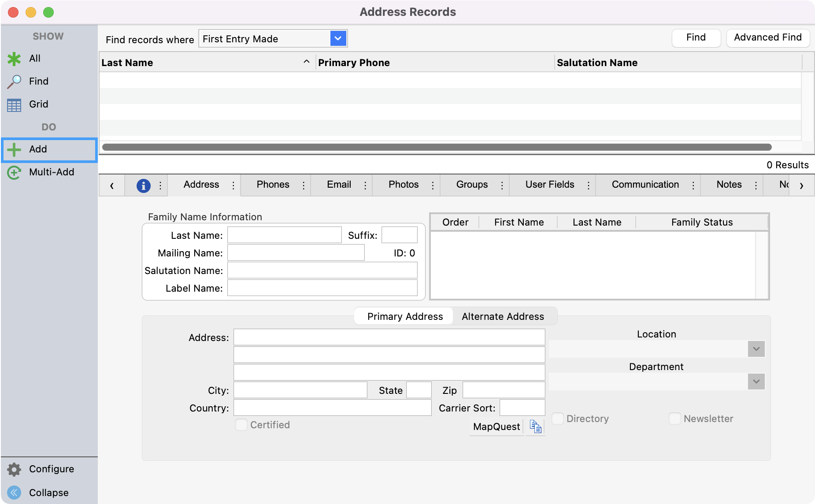Switch to the Phones tab
The width and height of the screenshot is (815, 504).
pyautogui.click(x=273, y=185)
